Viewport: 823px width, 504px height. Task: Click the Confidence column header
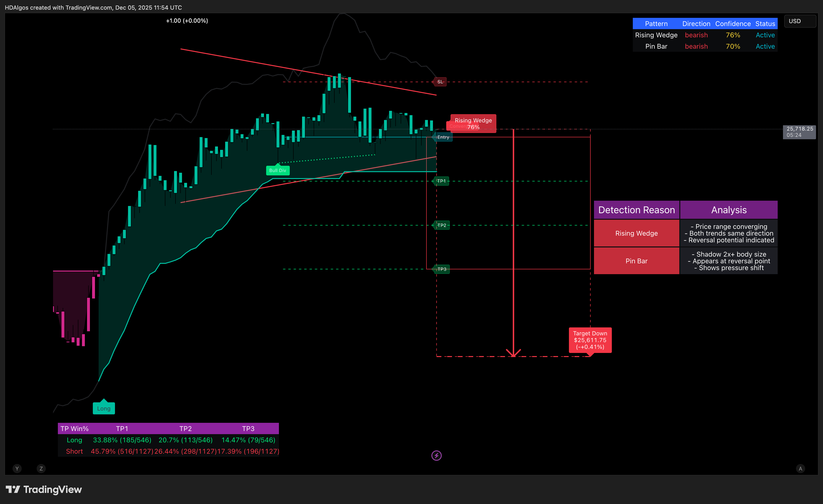[x=733, y=24]
